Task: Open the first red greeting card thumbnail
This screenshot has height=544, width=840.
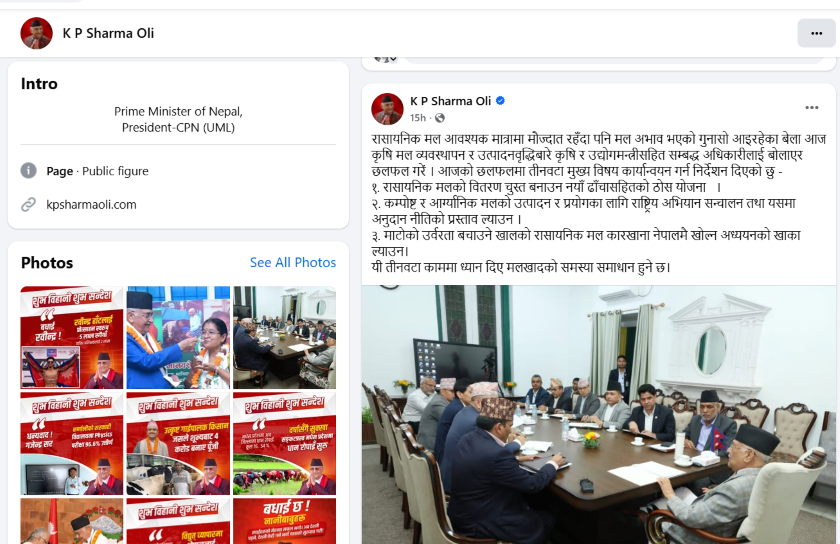Action: tap(72, 337)
